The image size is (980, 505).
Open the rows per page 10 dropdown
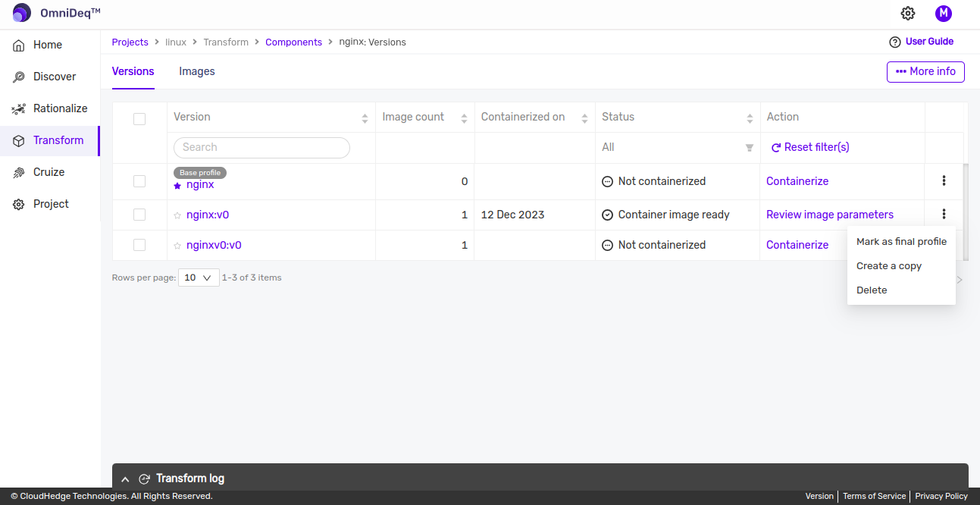[x=199, y=278]
